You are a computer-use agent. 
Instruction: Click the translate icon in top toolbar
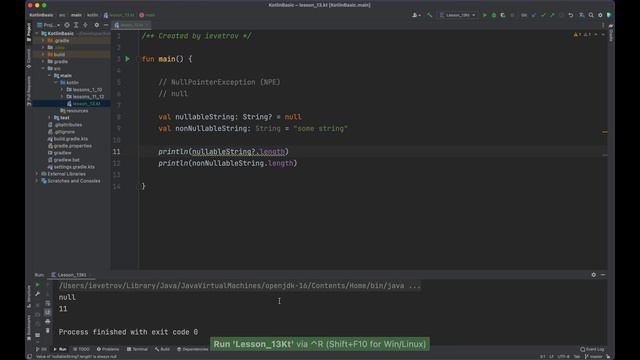point(581,15)
